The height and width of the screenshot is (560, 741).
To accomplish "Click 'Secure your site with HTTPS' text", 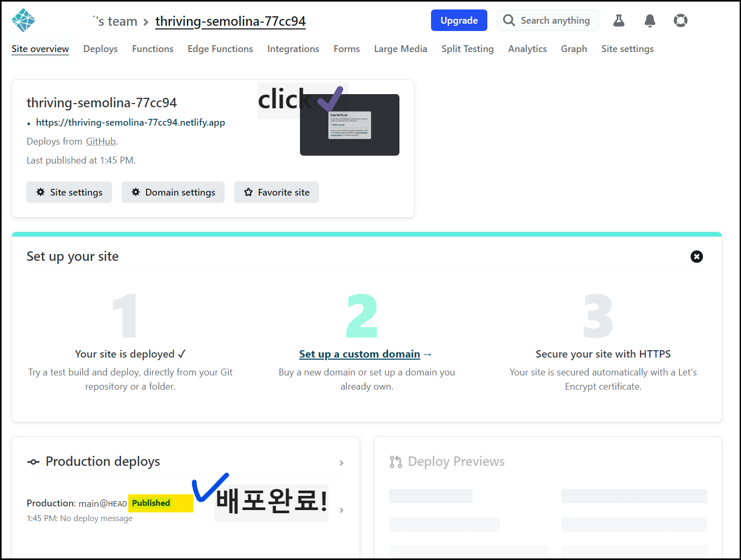I will coord(603,354).
